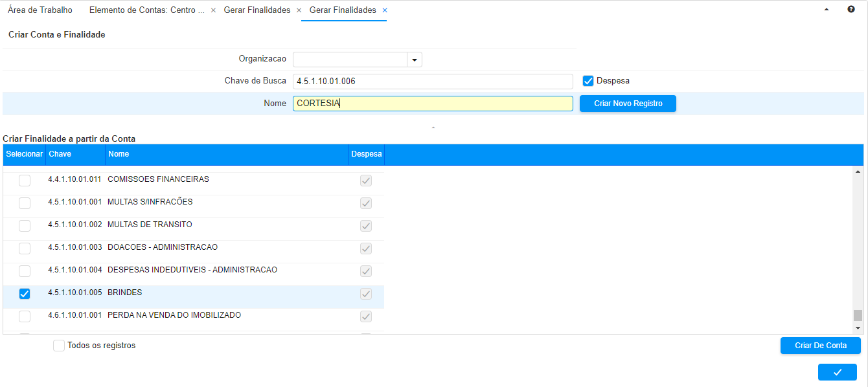
Task: Click the Criar Novo Registro button
Action: [628, 104]
